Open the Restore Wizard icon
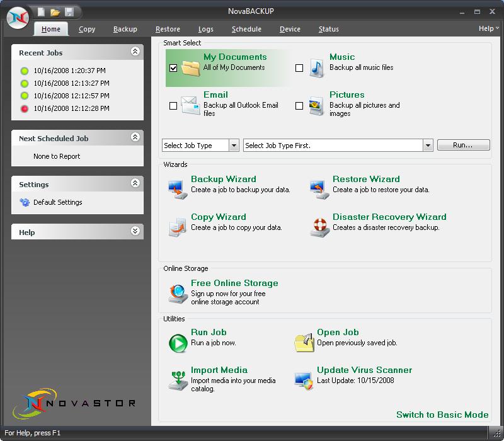 [319, 190]
